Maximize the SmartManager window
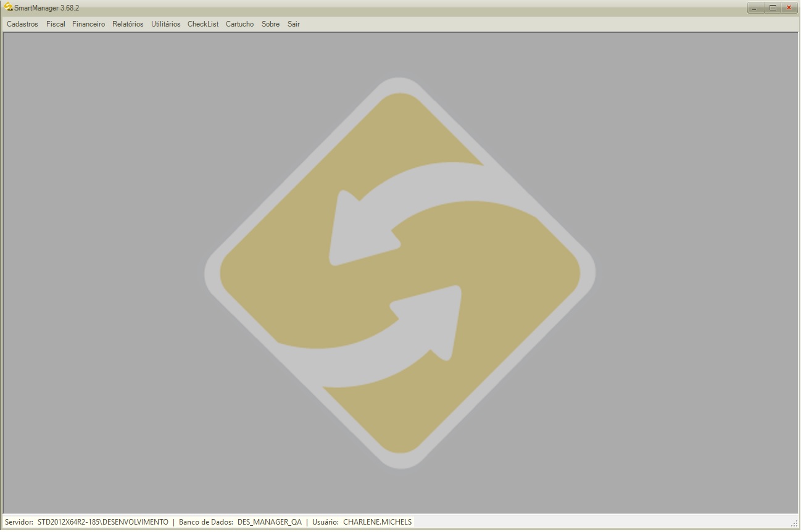The width and height of the screenshot is (801, 532). 773,7
